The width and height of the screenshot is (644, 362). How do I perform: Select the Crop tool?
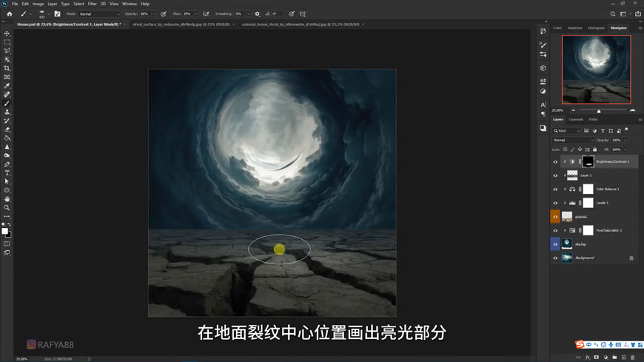point(7,68)
